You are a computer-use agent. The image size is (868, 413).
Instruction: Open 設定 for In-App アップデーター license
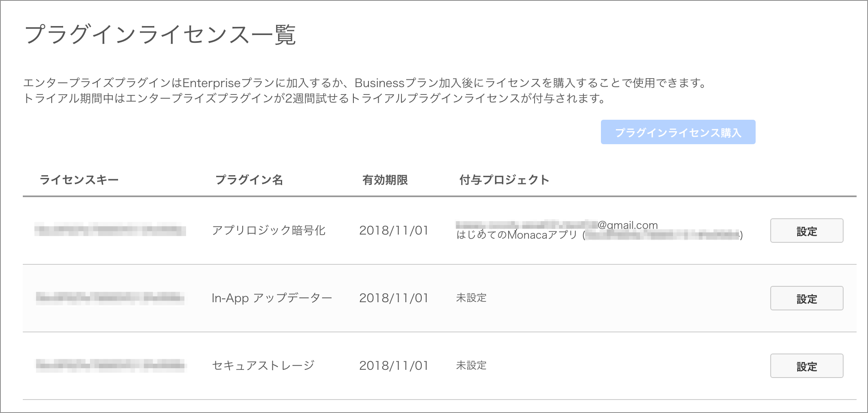(807, 298)
